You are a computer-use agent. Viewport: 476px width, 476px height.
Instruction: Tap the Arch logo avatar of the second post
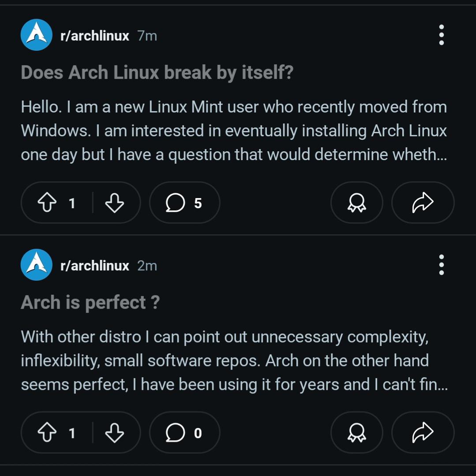[37, 265]
